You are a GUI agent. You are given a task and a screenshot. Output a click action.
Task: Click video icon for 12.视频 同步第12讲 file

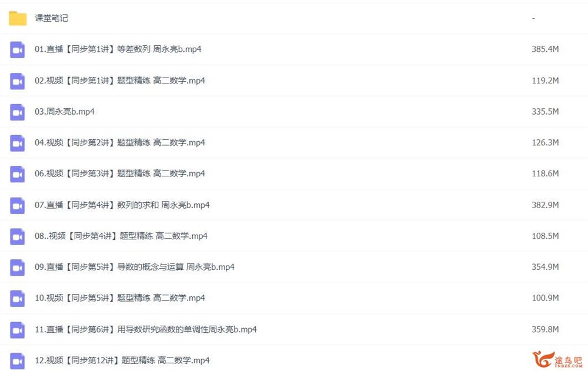[17, 361]
